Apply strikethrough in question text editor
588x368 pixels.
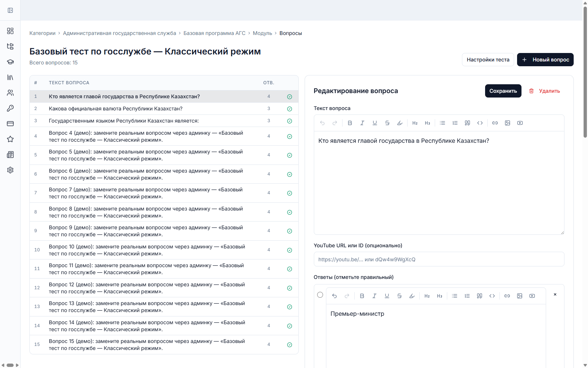point(387,123)
